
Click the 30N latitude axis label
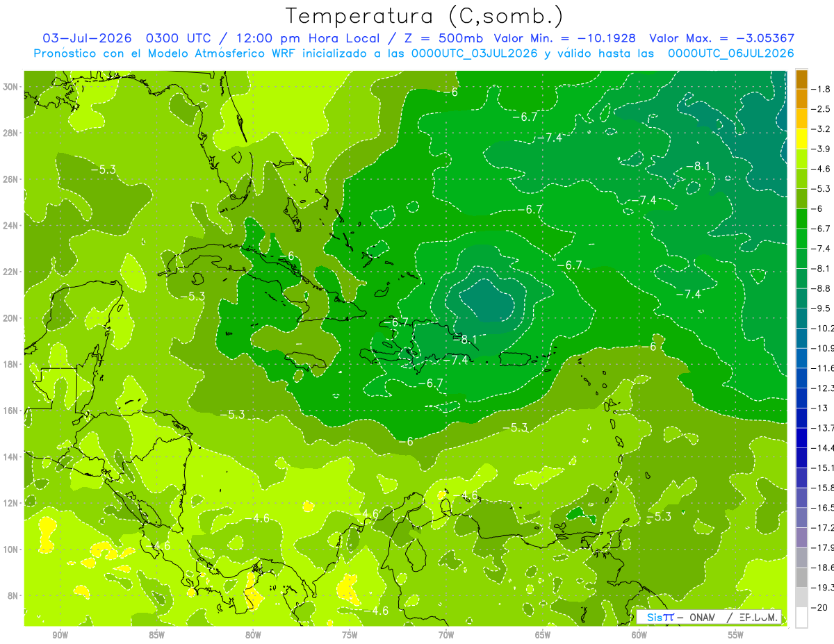pos(12,87)
